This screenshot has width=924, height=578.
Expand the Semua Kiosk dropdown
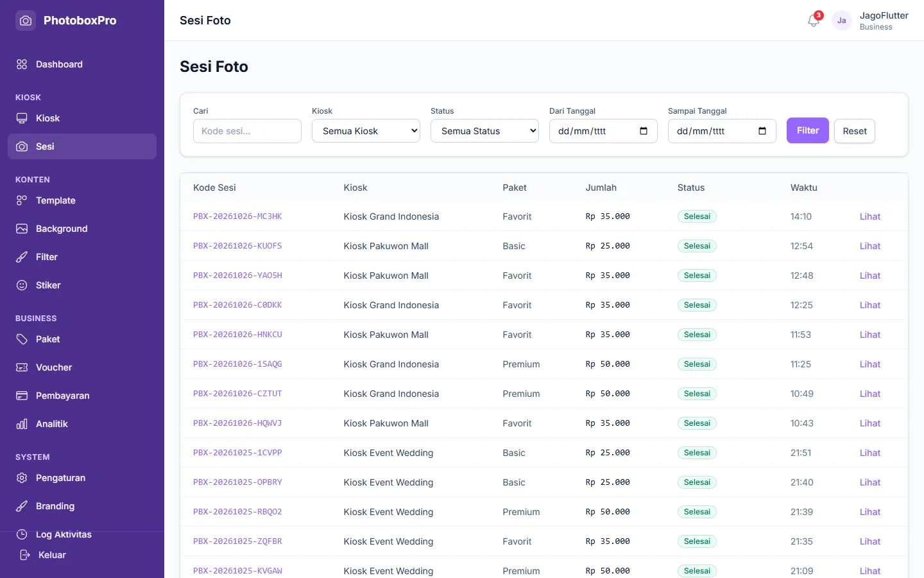(x=366, y=131)
